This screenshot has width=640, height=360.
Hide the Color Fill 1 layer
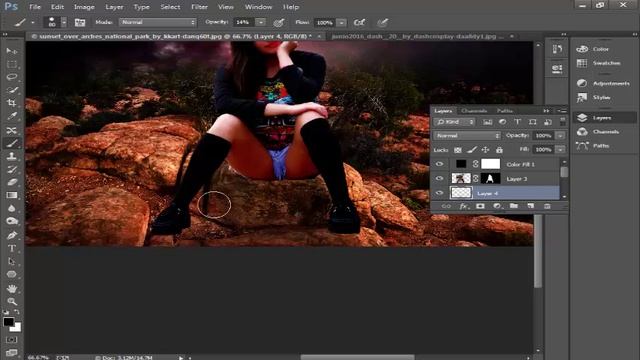[439, 164]
